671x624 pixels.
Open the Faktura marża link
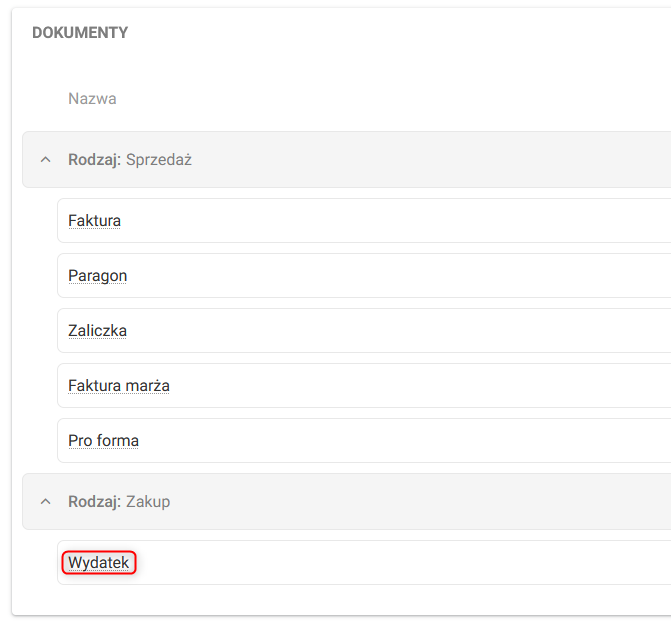(118, 385)
